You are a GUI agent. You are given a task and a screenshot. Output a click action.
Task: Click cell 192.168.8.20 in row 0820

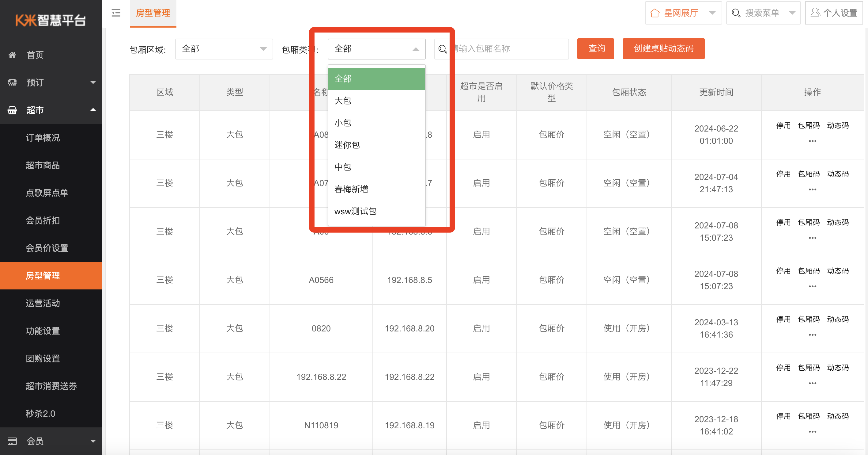[x=409, y=328]
